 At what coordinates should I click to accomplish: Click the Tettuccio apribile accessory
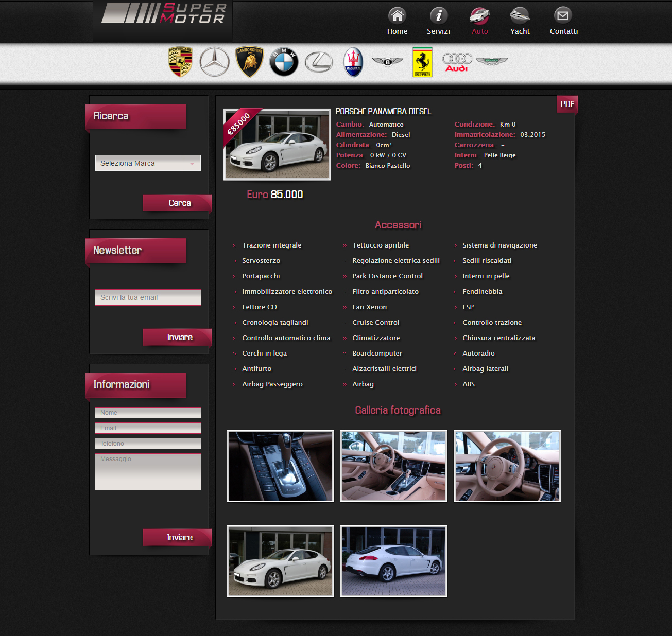[x=381, y=245]
